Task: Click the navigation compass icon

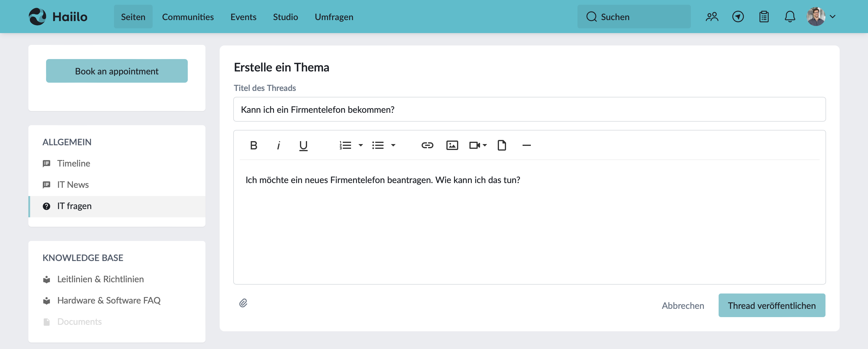Action: tap(738, 17)
